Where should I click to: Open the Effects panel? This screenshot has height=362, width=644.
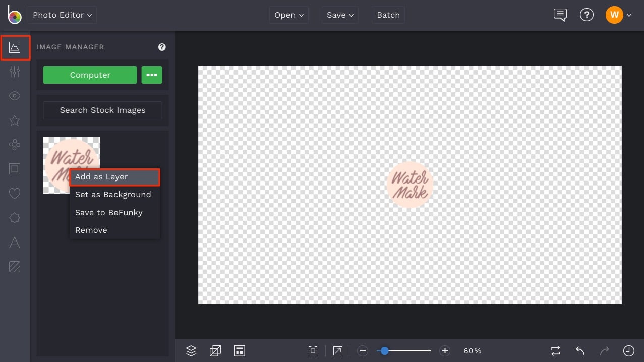[15, 120]
